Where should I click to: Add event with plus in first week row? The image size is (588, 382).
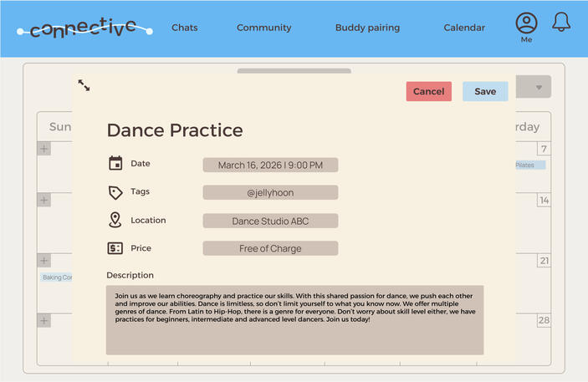click(43, 149)
